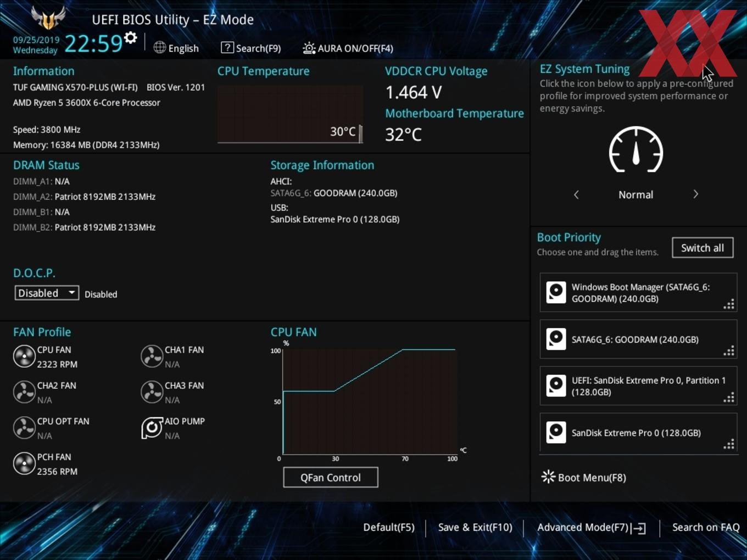Image resolution: width=747 pixels, height=560 pixels.
Task: Click the EZ System Tuning gauge icon
Action: point(636,149)
